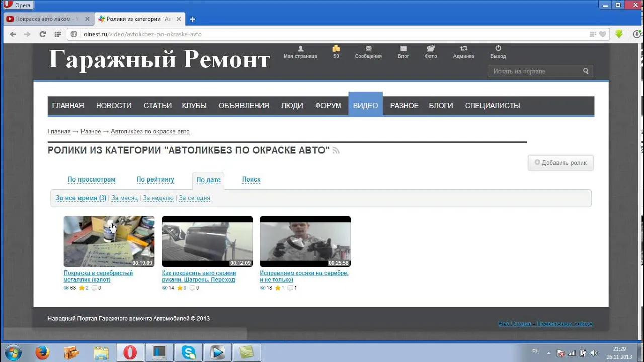Open a new browser tab with plus icon
644x362 pixels.
tap(192, 19)
